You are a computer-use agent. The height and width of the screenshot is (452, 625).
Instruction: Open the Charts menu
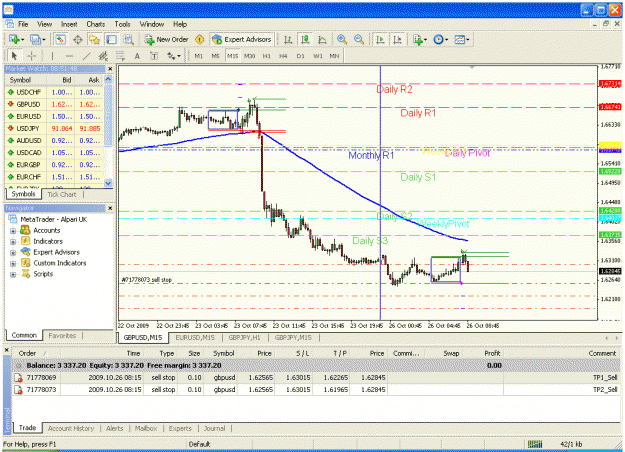click(x=96, y=24)
